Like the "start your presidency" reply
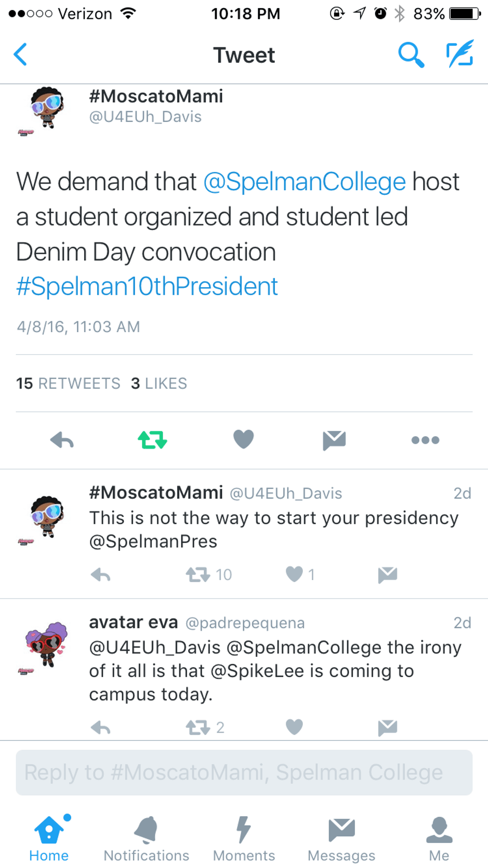 (x=294, y=574)
